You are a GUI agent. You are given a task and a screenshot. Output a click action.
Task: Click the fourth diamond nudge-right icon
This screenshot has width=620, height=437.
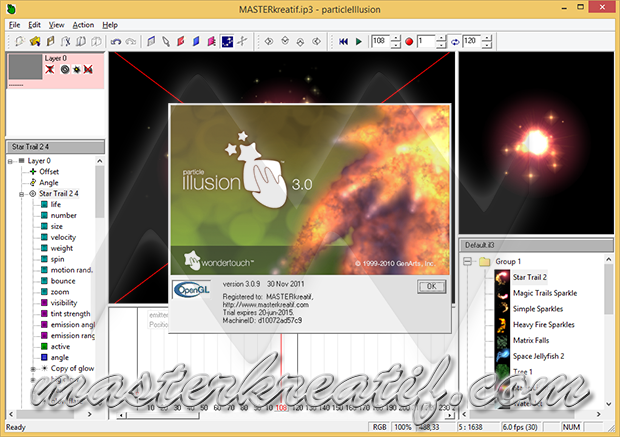pyautogui.click(x=316, y=41)
